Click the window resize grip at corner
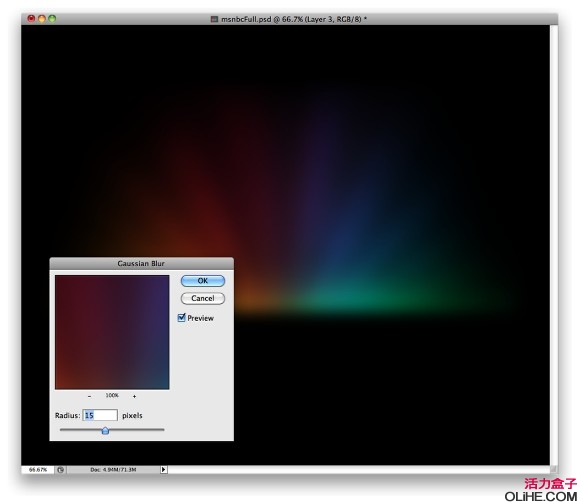 [x=554, y=469]
